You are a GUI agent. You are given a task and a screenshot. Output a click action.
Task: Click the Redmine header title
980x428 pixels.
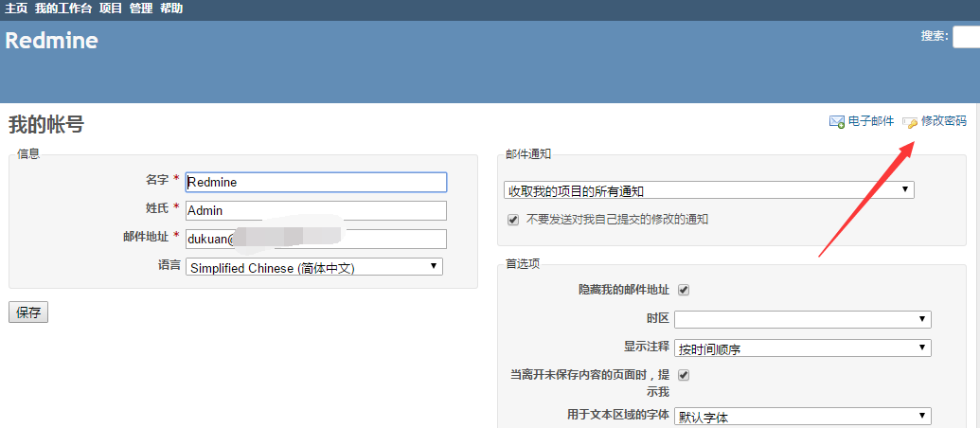click(52, 41)
